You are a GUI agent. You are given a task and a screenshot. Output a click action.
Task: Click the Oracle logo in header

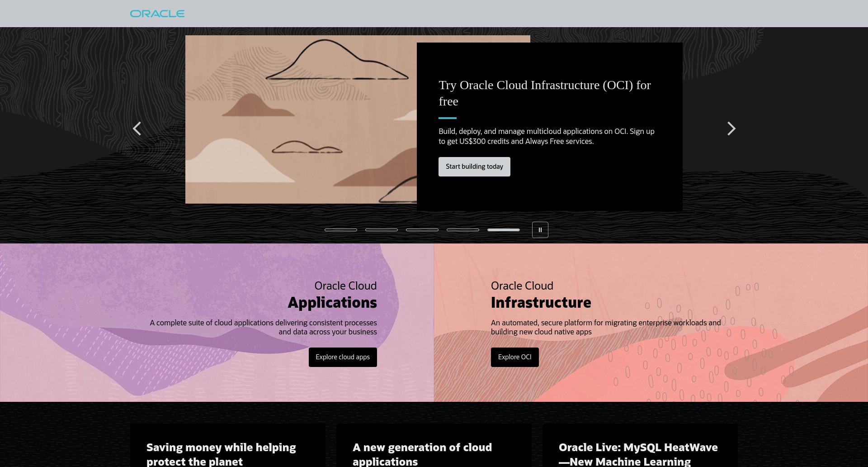(x=157, y=14)
